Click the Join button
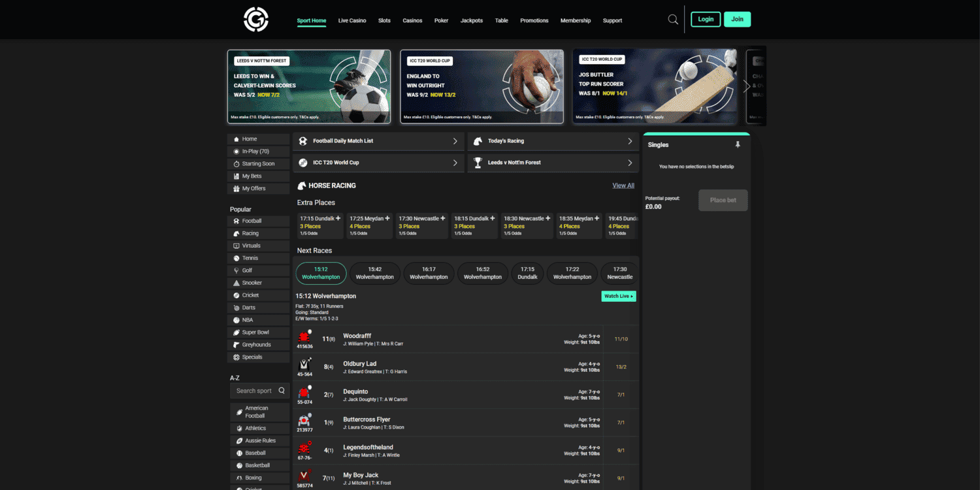Image resolution: width=980 pixels, height=490 pixels. click(x=737, y=19)
